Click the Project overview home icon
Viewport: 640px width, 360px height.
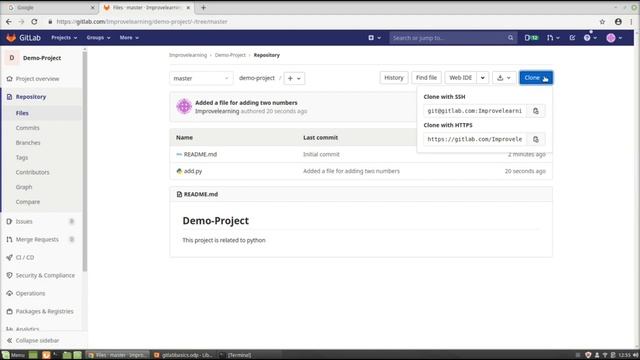[x=9, y=79]
